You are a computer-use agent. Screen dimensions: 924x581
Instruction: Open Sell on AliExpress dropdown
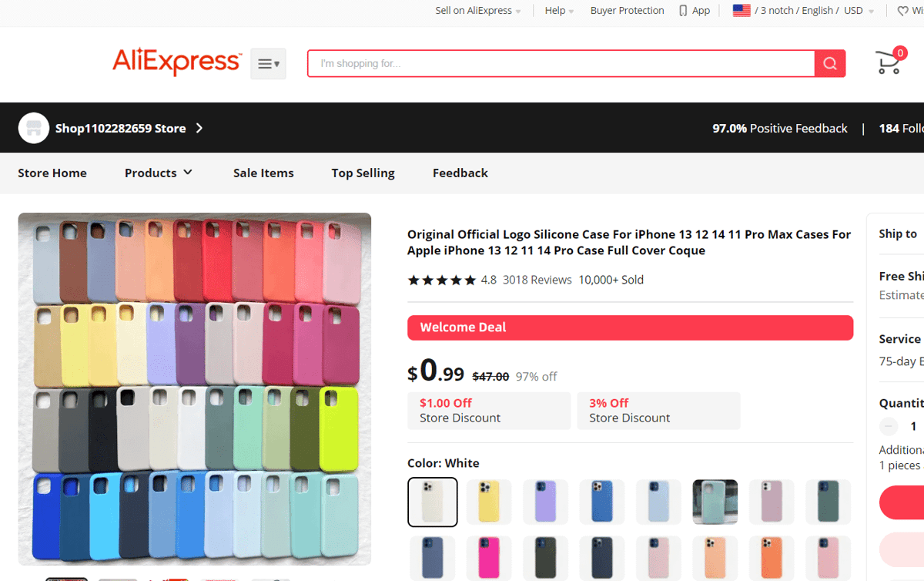point(478,11)
